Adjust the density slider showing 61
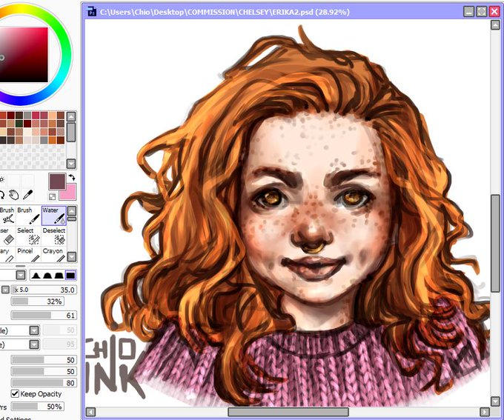504x420 pixels. click(x=44, y=316)
